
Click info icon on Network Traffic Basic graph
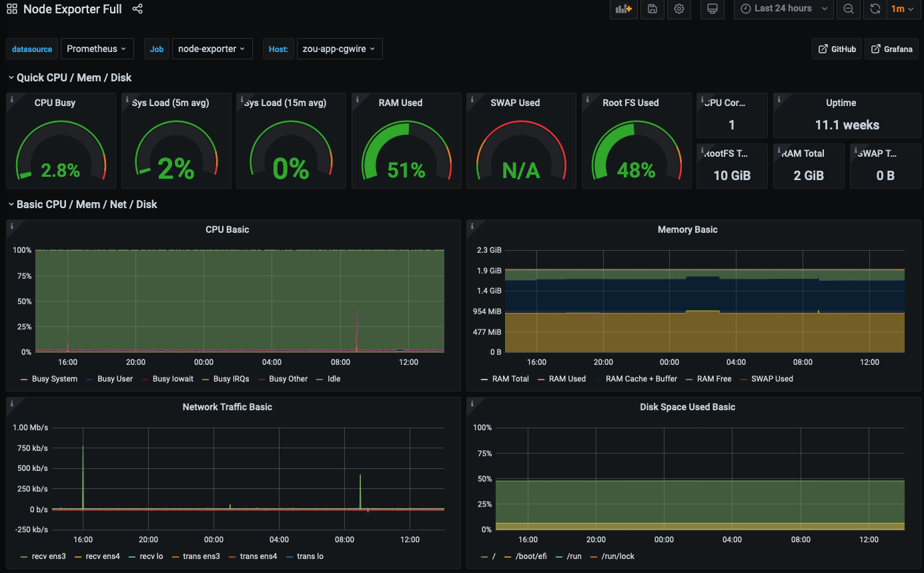[x=11, y=403]
